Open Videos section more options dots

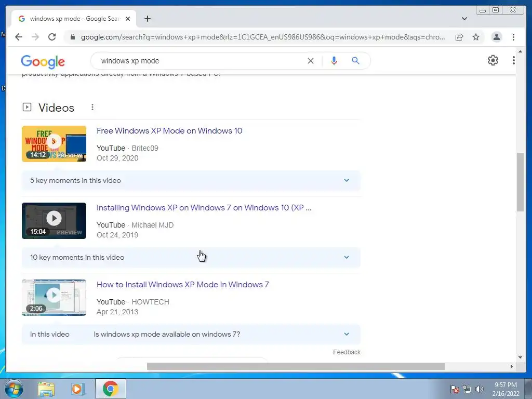tap(92, 107)
